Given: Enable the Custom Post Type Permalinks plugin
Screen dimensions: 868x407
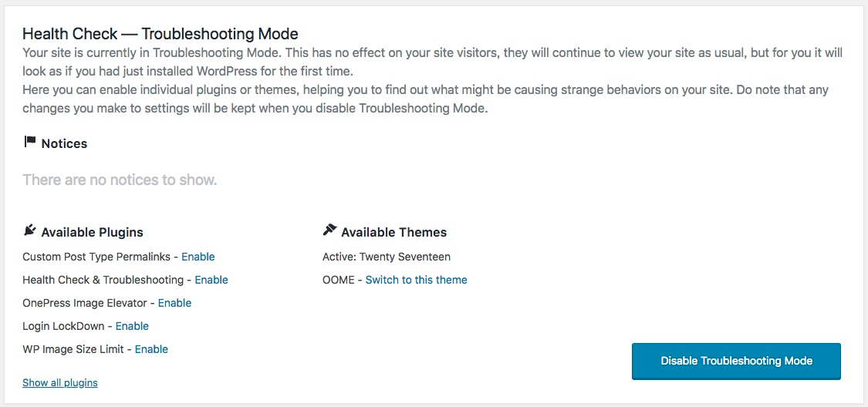Looking at the screenshot, I should 198,257.
